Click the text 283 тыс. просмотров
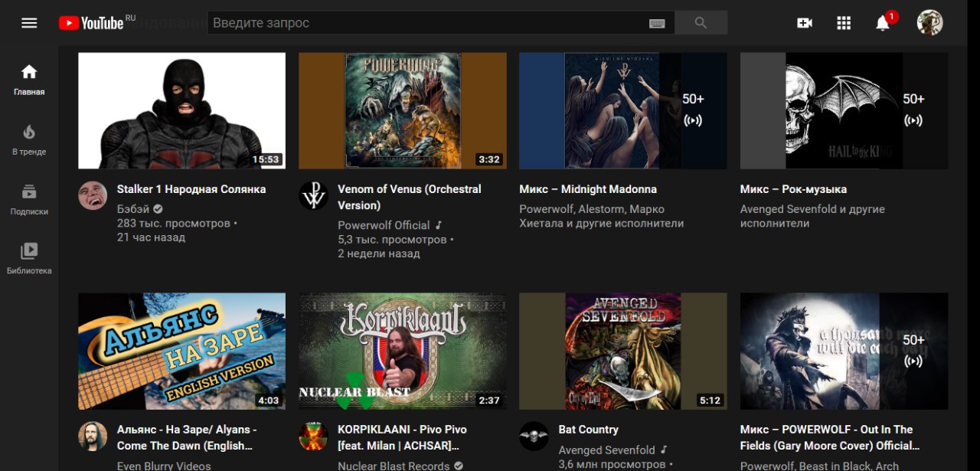This screenshot has width=980, height=471. [174, 224]
